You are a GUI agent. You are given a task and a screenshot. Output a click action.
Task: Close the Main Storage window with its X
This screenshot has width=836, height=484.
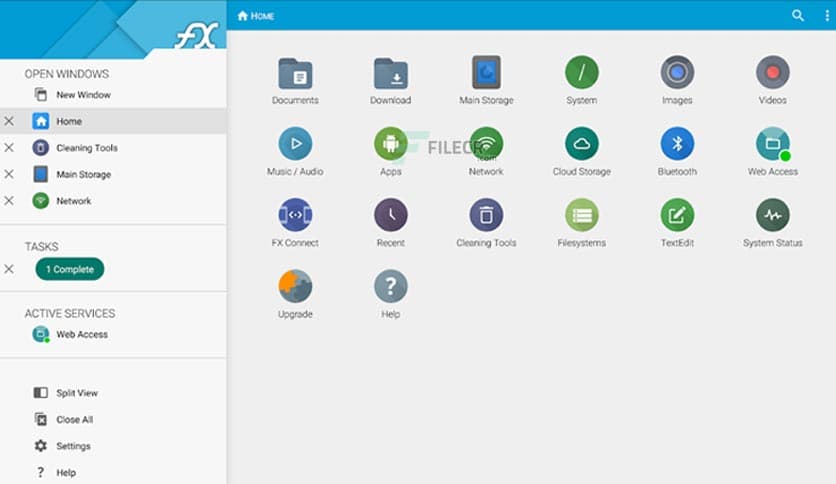coord(9,174)
